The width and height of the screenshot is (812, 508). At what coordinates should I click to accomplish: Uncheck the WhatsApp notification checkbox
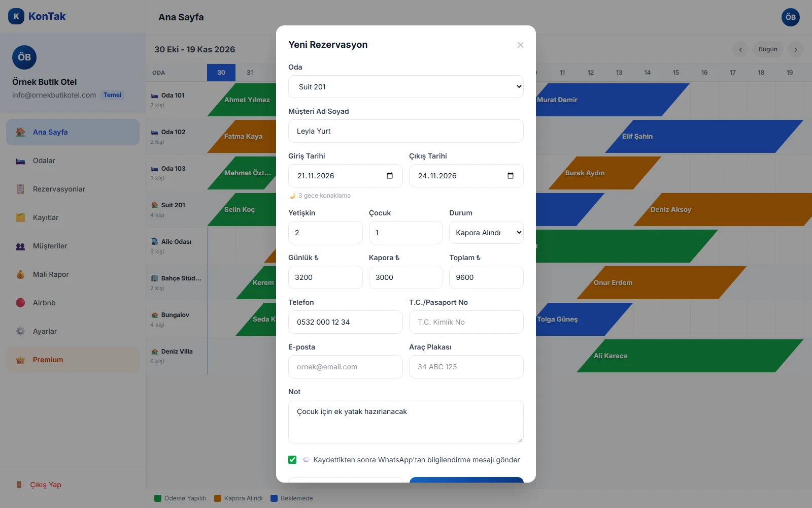tap(292, 460)
